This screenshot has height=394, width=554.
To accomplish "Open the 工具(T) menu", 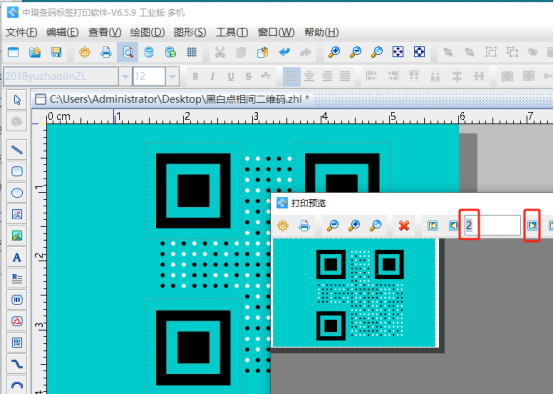I will (232, 33).
